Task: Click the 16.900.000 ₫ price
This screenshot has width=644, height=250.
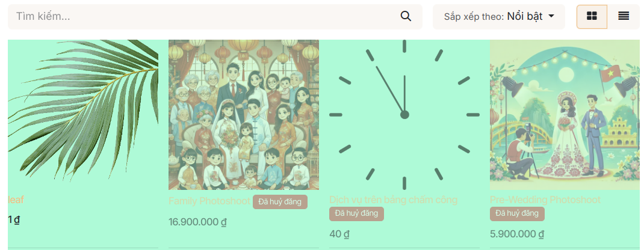Action: [x=197, y=222]
